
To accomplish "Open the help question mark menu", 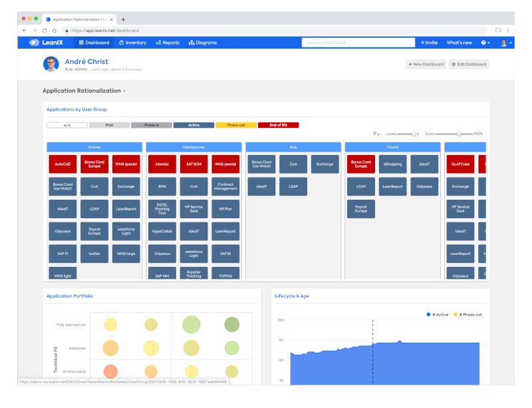I will point(485,43).
